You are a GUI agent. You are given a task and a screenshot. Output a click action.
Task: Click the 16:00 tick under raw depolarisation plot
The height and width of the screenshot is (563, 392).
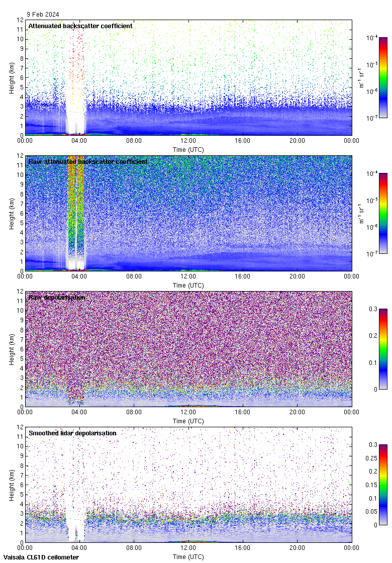point(243,413)
